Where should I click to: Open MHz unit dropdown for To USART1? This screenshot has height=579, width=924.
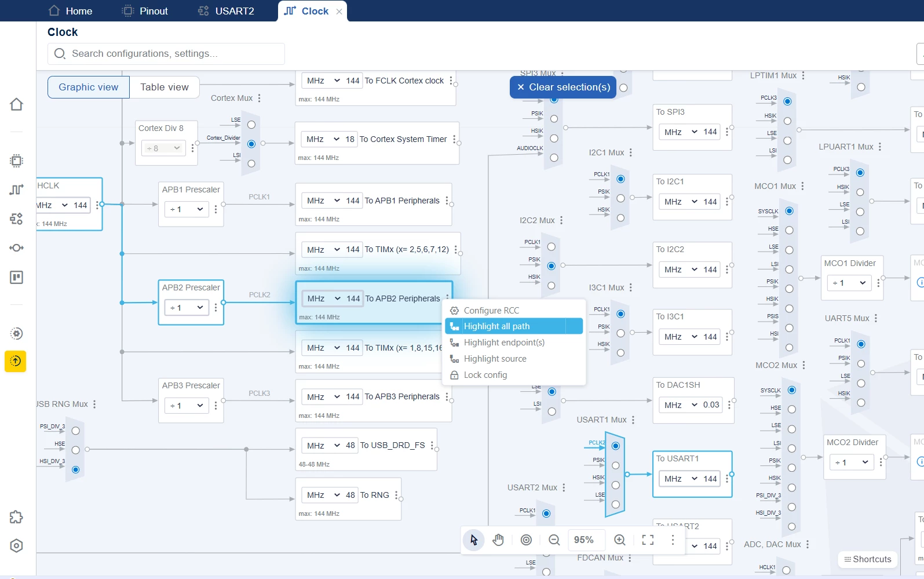(x=680, y=479)
